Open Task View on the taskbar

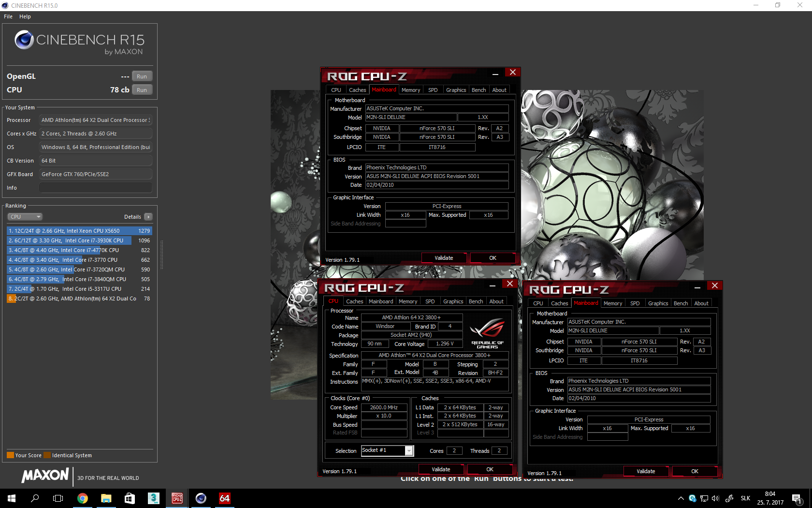(x=58, y=498)
